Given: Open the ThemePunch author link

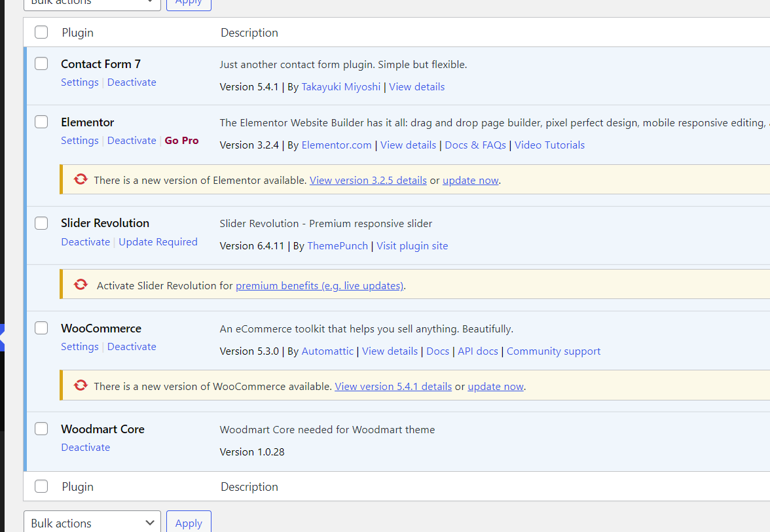Looking at the screenshot, I should click(337, 246).
